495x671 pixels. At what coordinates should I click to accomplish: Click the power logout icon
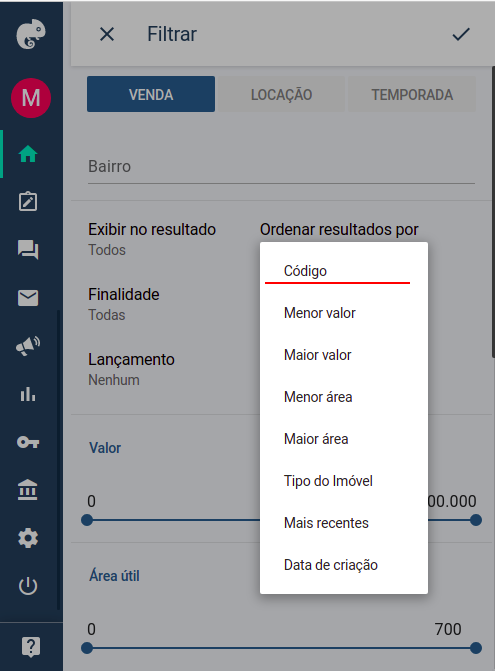[x=28, y=586]
